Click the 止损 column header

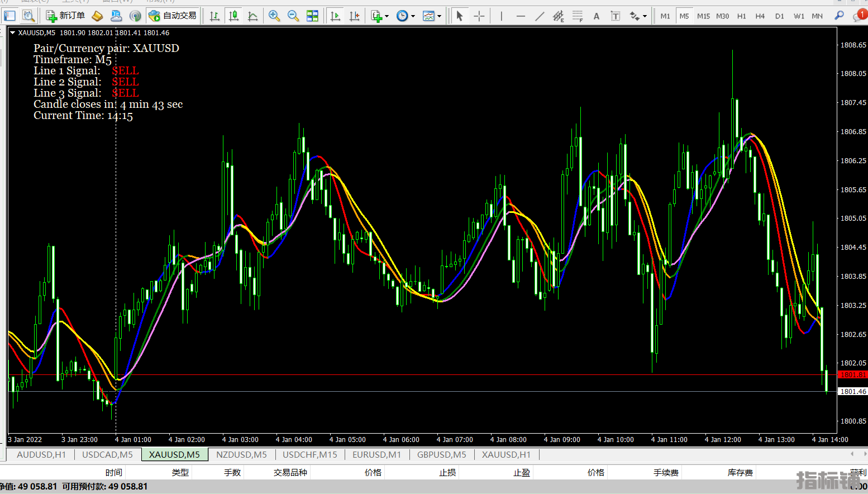pos(447,473)
